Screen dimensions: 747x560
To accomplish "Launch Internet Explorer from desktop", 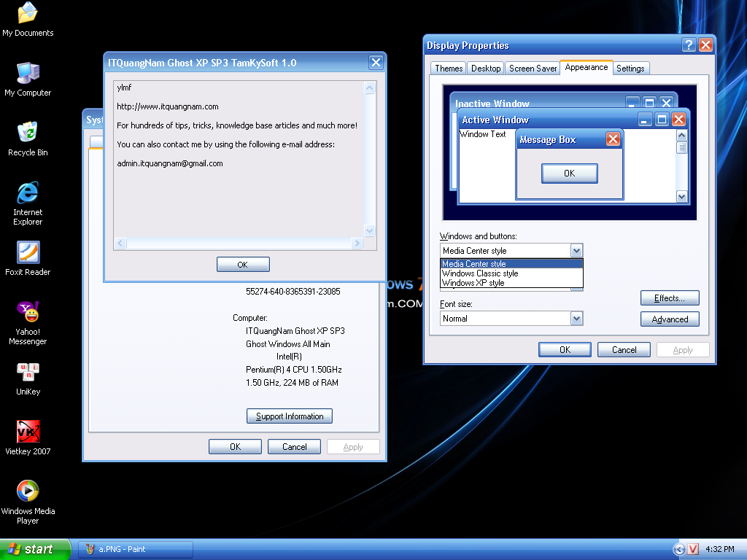I will 28,203.
